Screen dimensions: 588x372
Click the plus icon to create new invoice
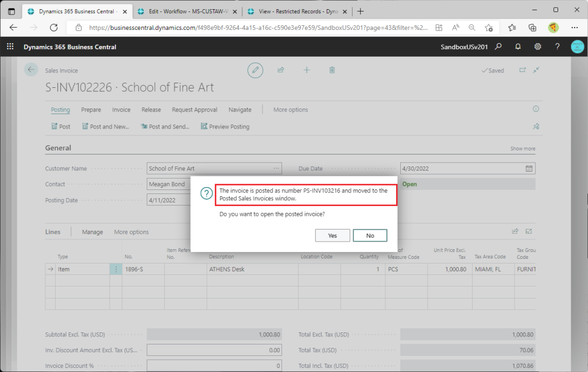(307, 70)
